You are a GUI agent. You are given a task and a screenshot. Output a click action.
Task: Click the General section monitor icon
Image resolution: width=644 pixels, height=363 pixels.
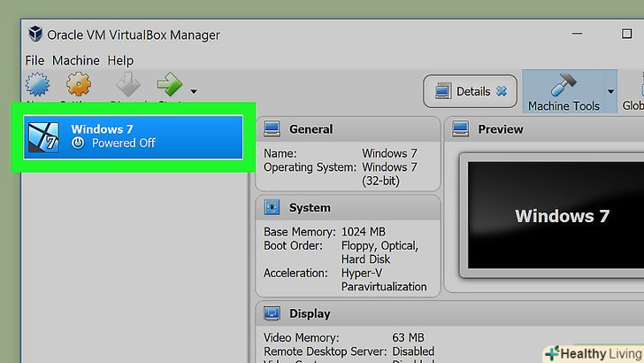click(x=272, y=129)
